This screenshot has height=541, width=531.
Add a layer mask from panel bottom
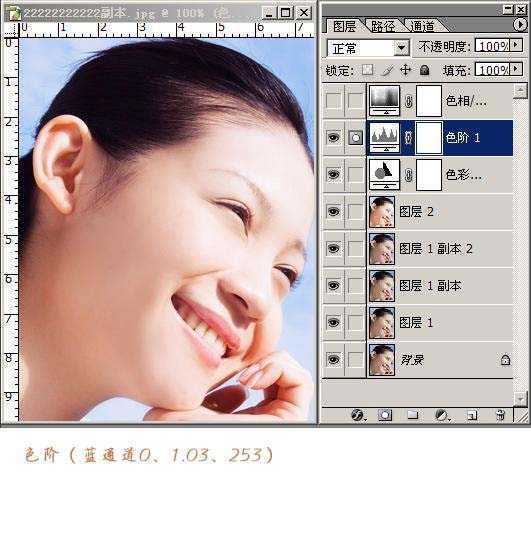(x=385, y=415)
